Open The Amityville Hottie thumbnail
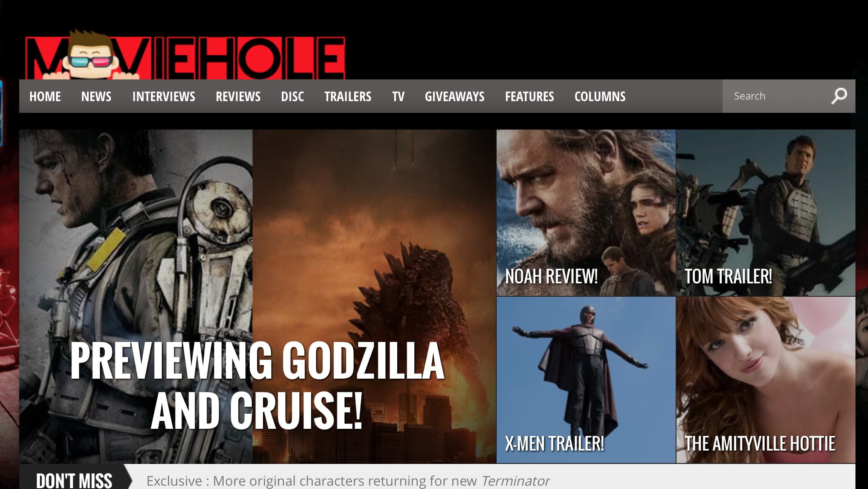The width and height of the screenshot is (868, 489). click(x=766, y=380)
